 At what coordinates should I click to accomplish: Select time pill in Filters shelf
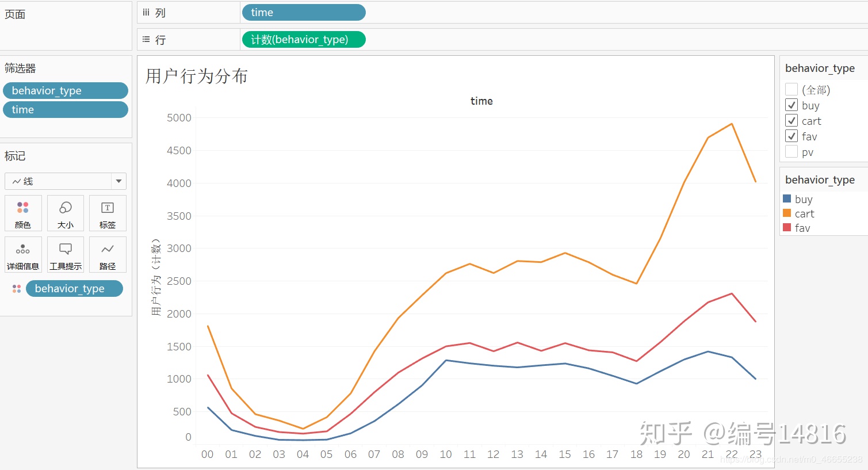[66, 109]
